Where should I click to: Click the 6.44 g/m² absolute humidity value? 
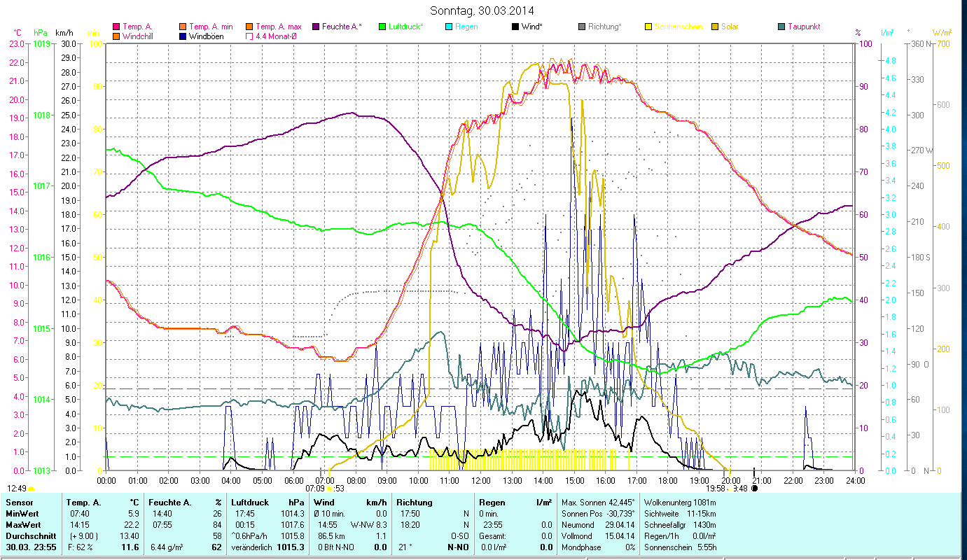tap(167, 547)
